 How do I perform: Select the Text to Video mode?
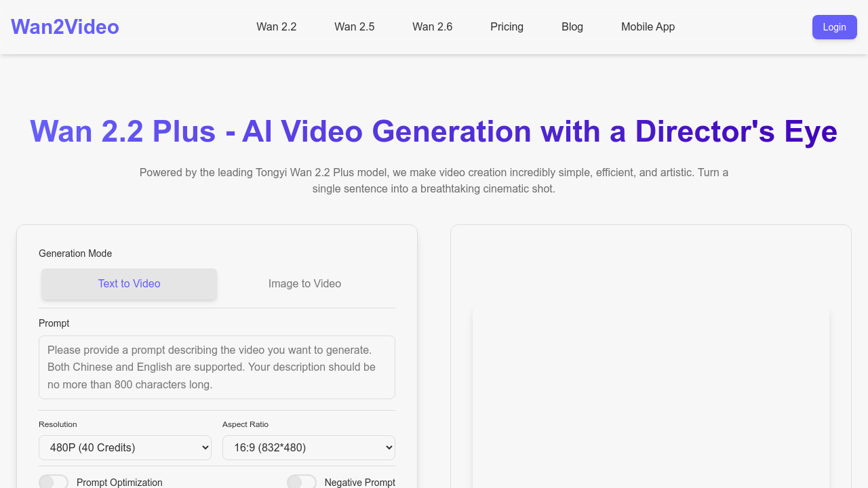pyautogui.click(x=129, y=283)
